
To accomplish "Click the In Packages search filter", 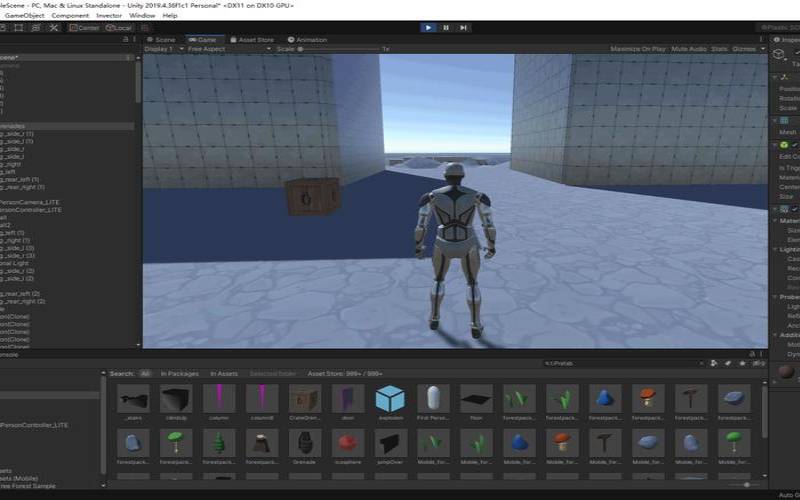I will tap(180, 373).
